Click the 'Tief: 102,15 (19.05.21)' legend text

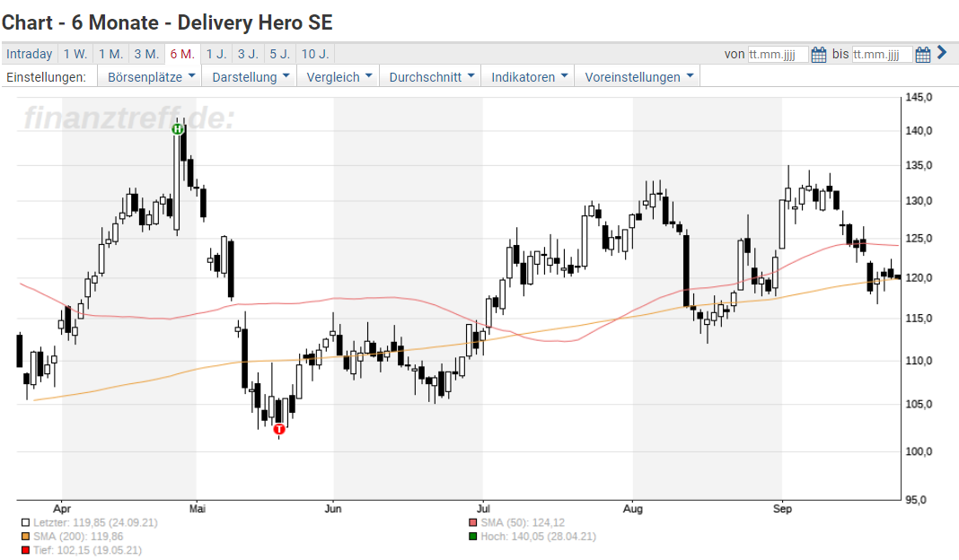(x=87, y=550)
